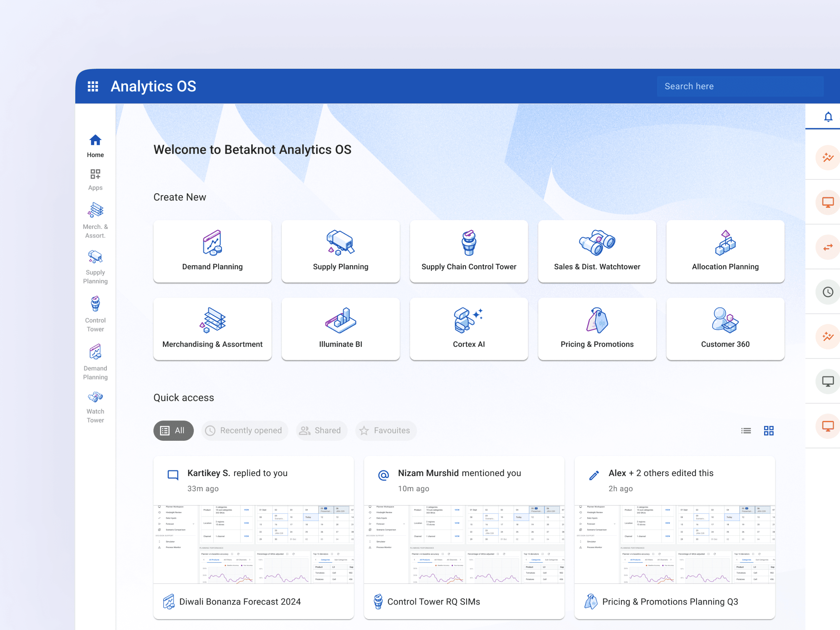This screenshot has width=840, height=630.
Task: Go to Home in sidebar
Action: [x=95, y=146]
